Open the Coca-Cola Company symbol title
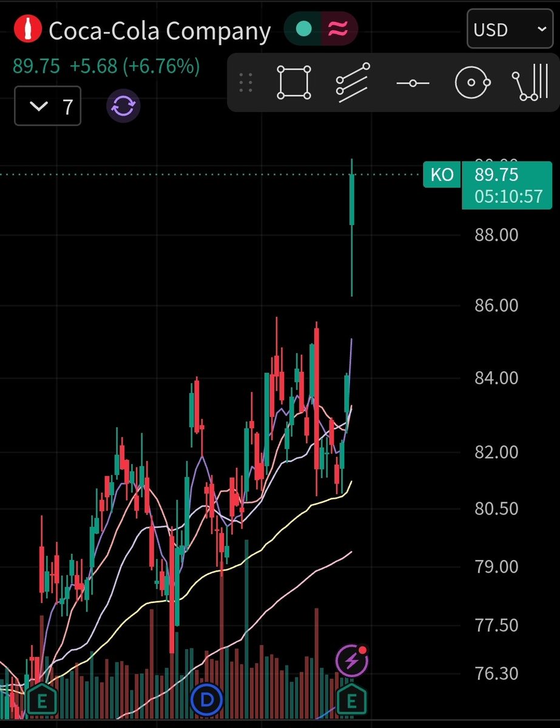The width and height of the screenshot is (560, 728). (160, 30)
